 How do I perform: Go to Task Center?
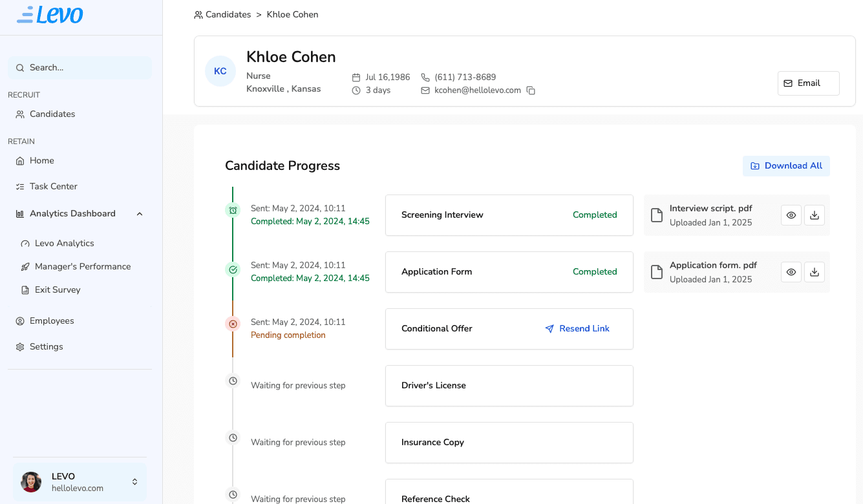(53, 187)
